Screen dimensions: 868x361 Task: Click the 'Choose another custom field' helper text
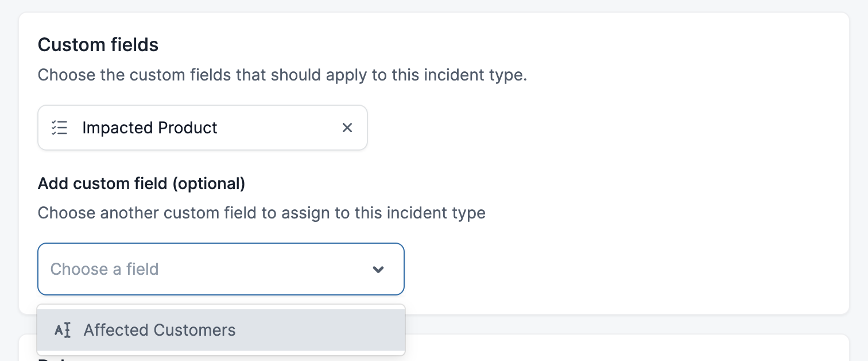261,213
